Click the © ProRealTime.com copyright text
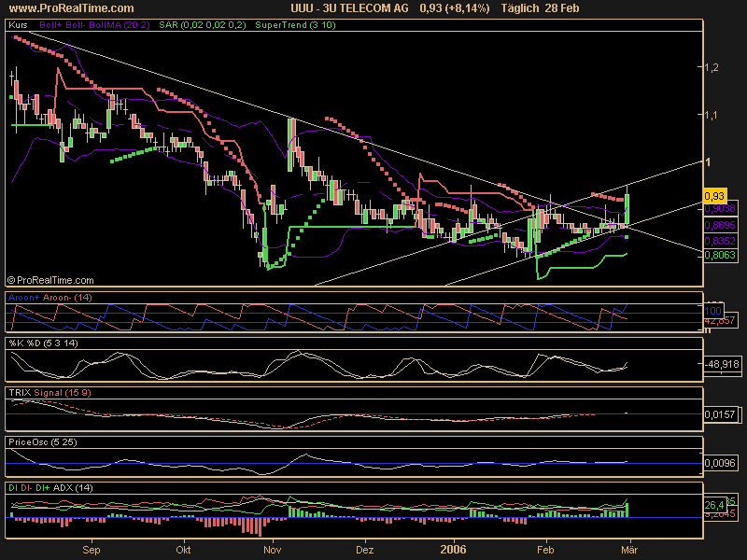The image size is (747, 560). coord(50,281)
